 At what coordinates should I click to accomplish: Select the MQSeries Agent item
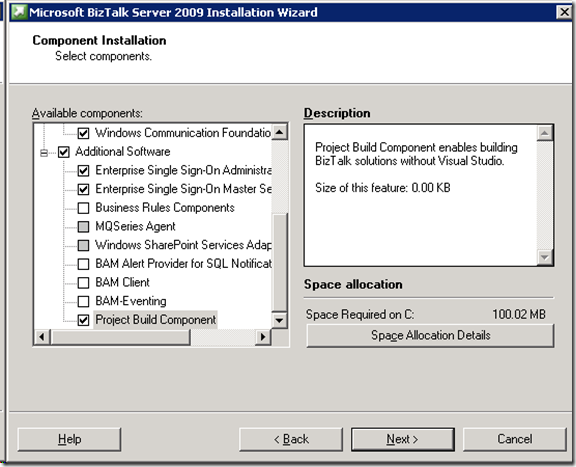(x=135, y=226)
